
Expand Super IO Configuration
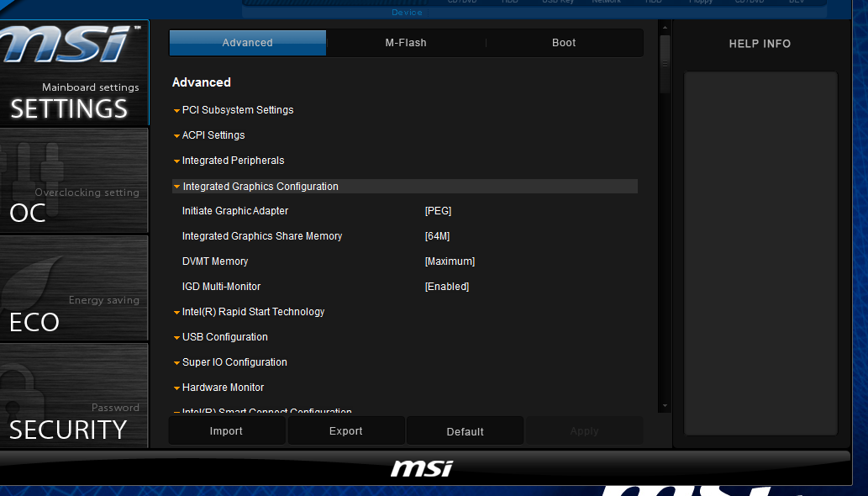click(230, 362)
